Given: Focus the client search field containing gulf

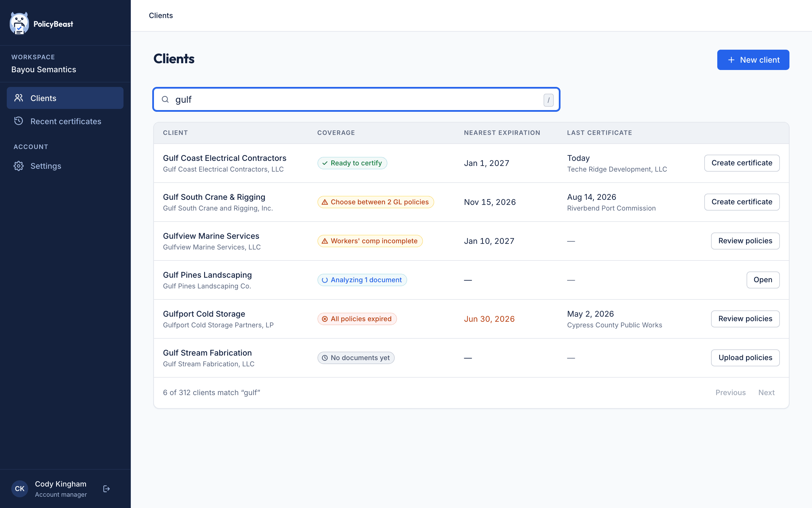Looking at the screenshot, I should [356, 99].
